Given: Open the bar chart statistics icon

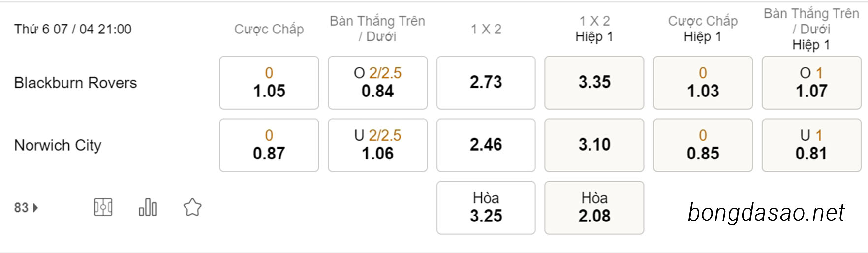Looking at the screenshot, I should (148, 207).
